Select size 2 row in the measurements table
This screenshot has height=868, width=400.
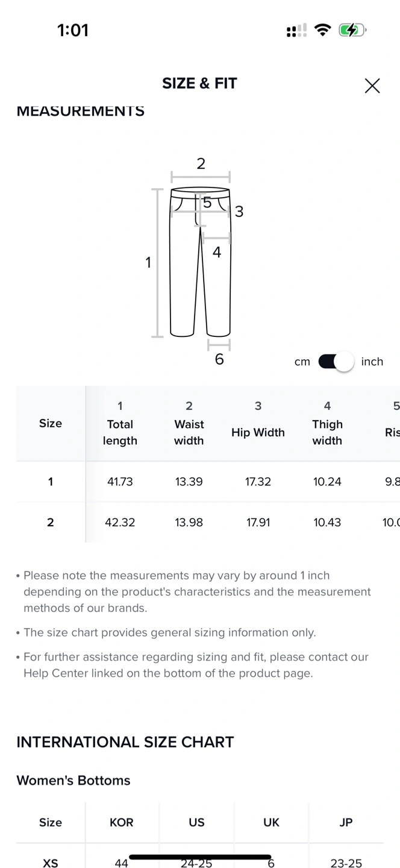coord(51,522)
